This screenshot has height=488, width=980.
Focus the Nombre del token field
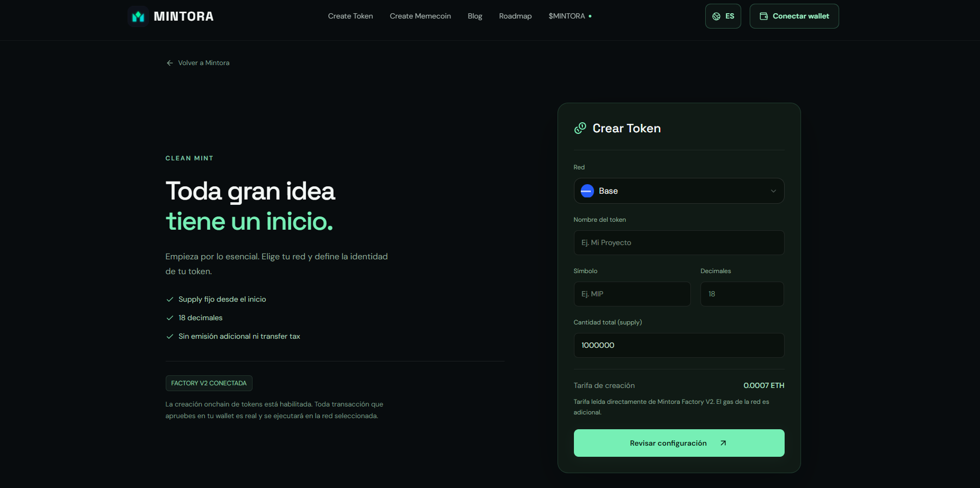pyautogui.click(x=679, y=242)
